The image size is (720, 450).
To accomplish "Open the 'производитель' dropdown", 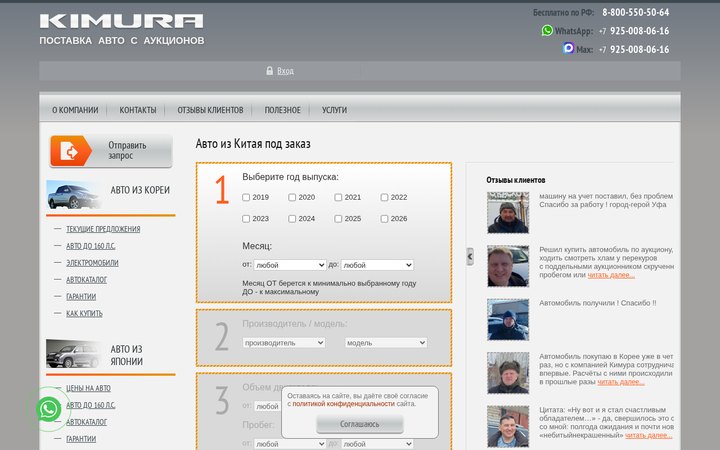I will point(284,343).
